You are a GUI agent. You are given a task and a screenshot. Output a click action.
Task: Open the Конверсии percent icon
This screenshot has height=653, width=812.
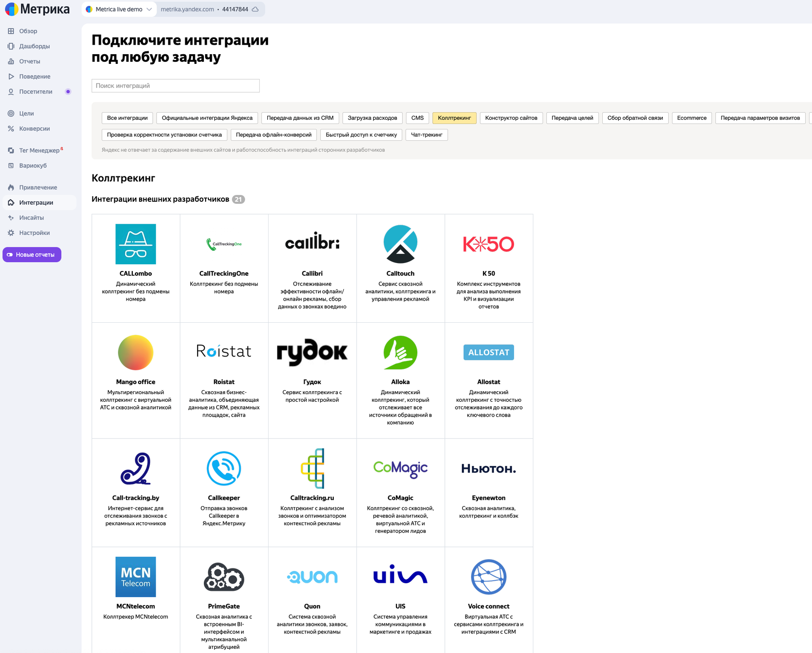11,129
